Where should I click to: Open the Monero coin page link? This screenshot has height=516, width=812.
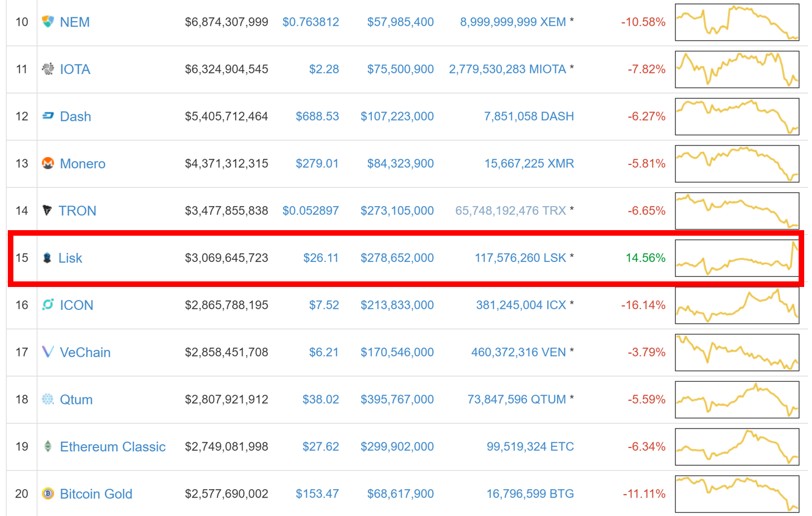pyautogui.click(x=83, y=163)
